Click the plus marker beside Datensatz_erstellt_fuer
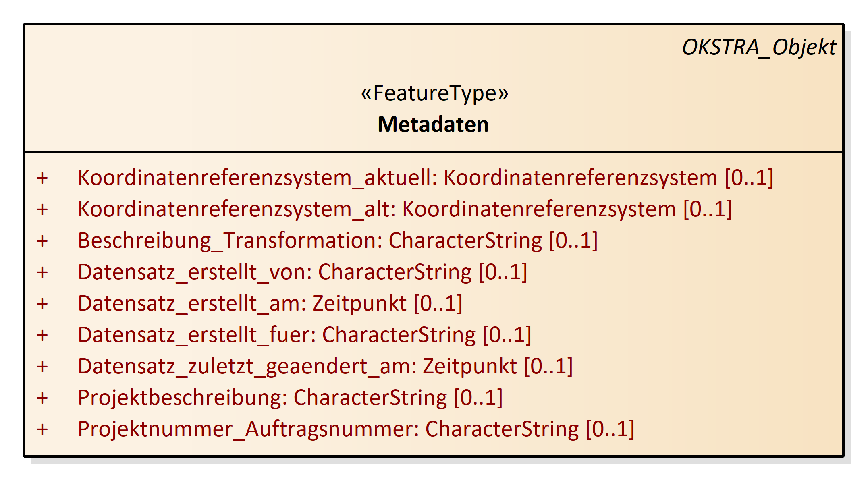 tap(42, 335)
